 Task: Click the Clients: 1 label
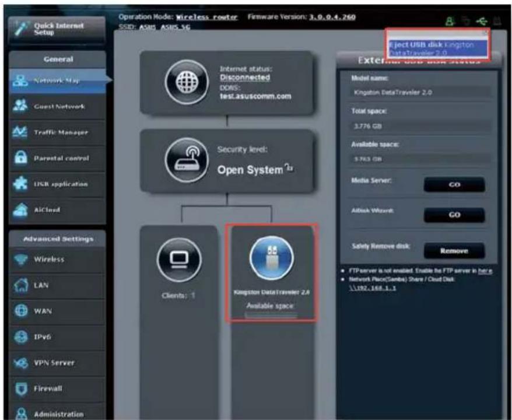tap(178, 296)
